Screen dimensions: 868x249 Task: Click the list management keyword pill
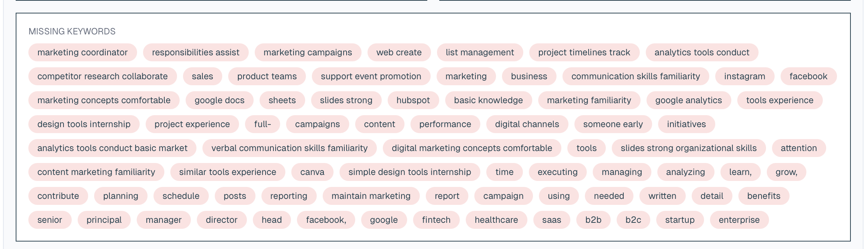479,52
